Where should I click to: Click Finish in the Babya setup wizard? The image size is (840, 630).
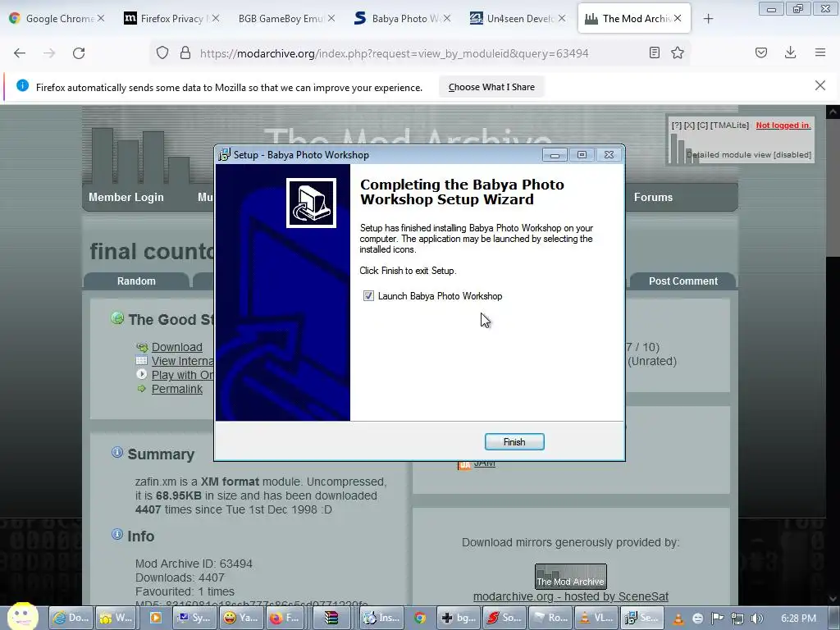(x=514, y=442)
